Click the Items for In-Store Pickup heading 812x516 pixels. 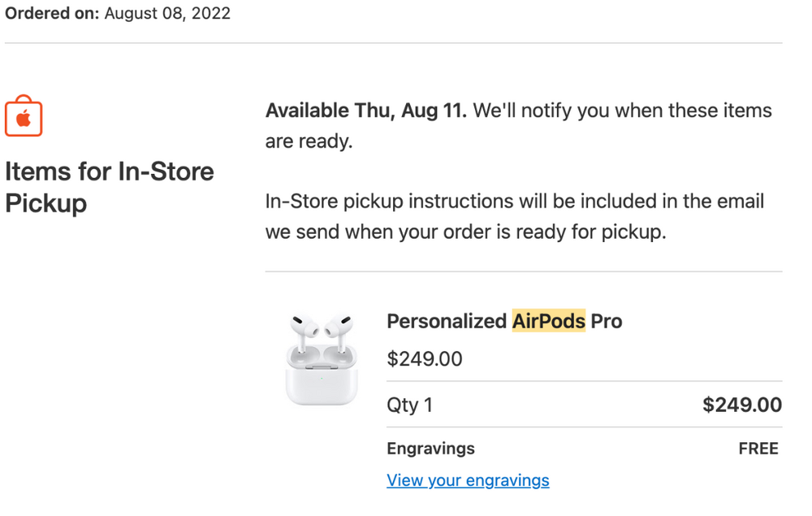(x=110, y=187)
